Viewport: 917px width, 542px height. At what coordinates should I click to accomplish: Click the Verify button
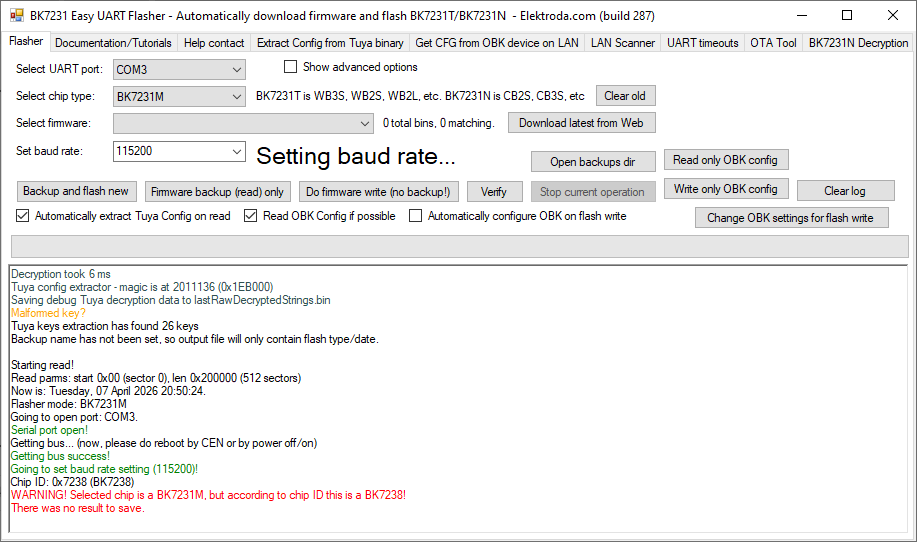(494, 192)
